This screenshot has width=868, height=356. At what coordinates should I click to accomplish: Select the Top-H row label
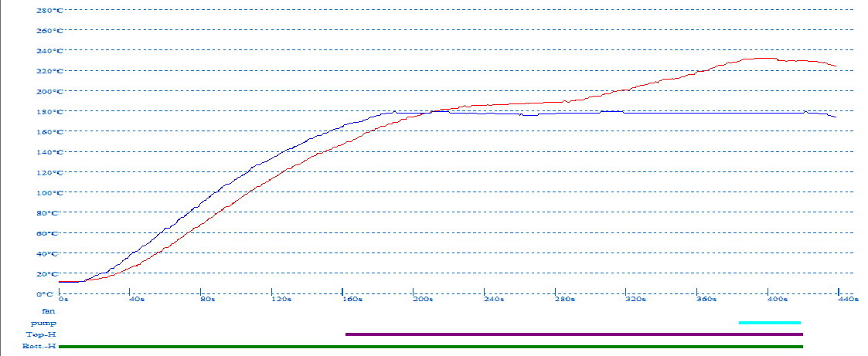(42, 334)
